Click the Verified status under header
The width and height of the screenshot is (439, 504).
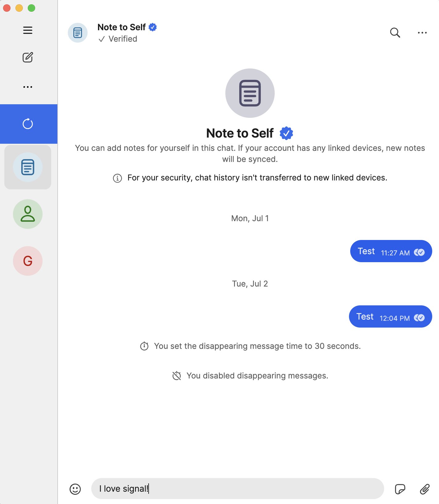(x=118, y=39)
